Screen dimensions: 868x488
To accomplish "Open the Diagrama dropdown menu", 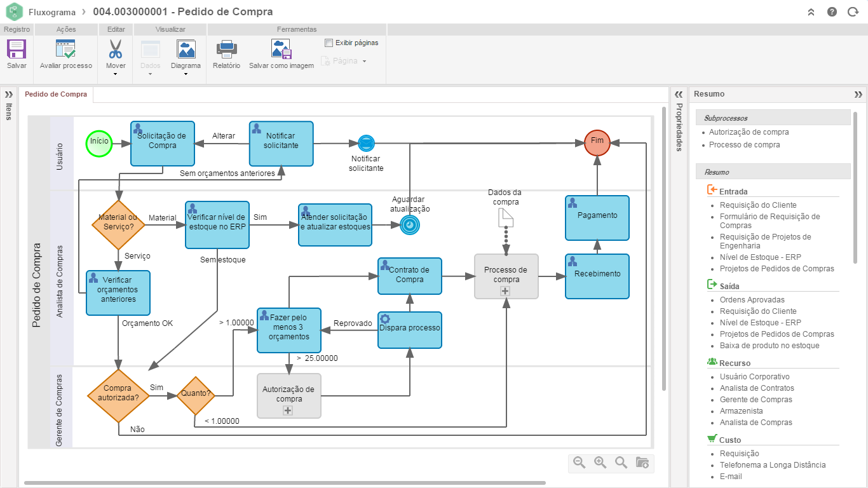I will point(186,74).
